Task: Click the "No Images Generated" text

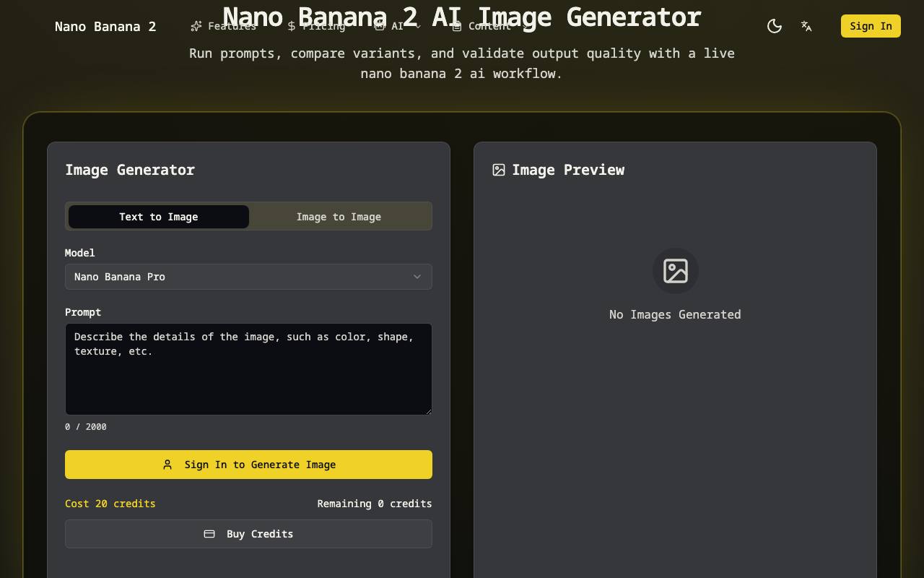Action: (675, 314)
